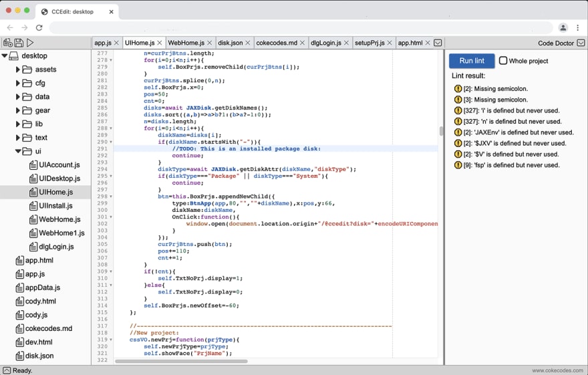Click the first Missing semicolon warning icon
588x375 pixels.
pos(458,88)
